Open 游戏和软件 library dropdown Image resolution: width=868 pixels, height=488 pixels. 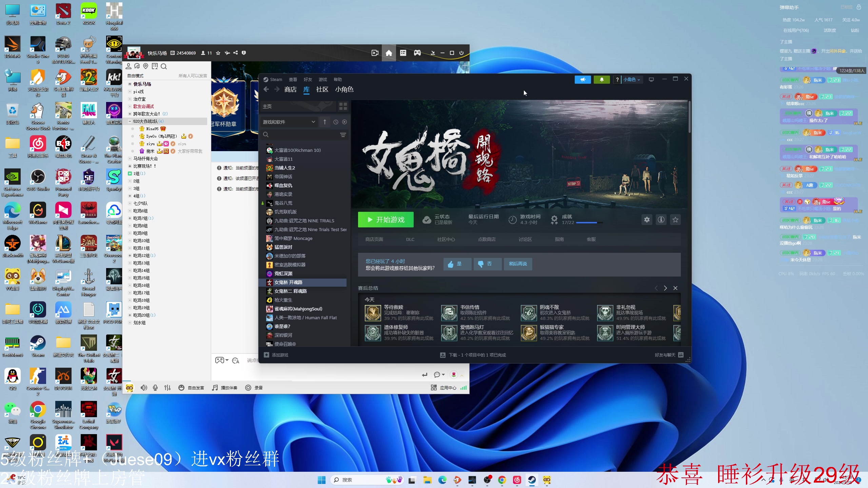pos(289,122)
